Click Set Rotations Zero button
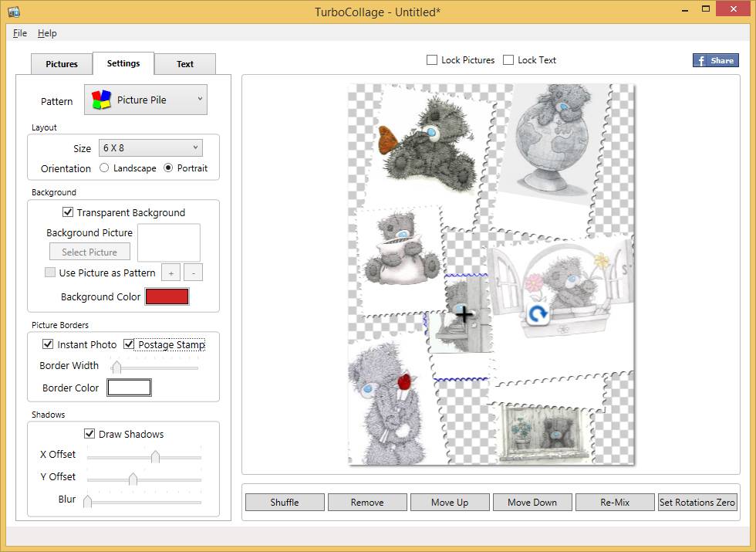756x552 pixels. click(697, 503)
